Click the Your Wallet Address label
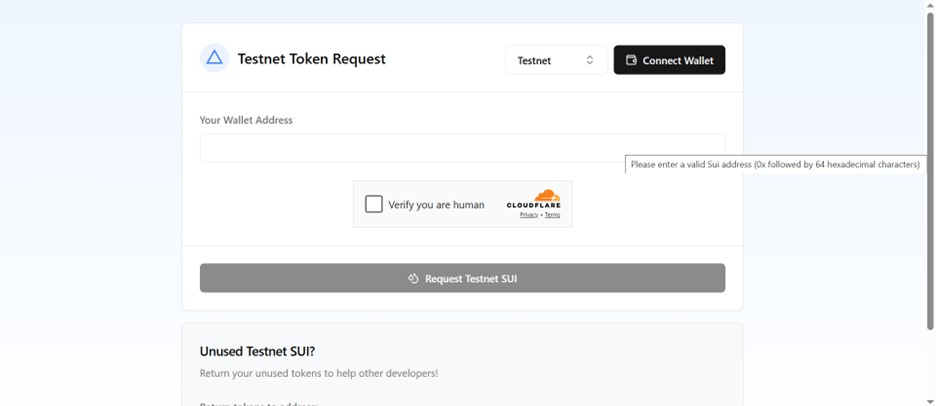This screenshot has width=936, height=406. (x=246, y=120)
